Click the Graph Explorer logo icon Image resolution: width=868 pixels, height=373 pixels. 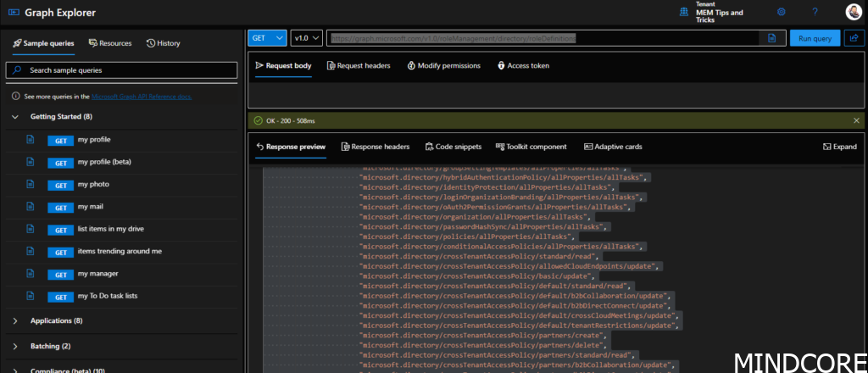tap(14, 12)
